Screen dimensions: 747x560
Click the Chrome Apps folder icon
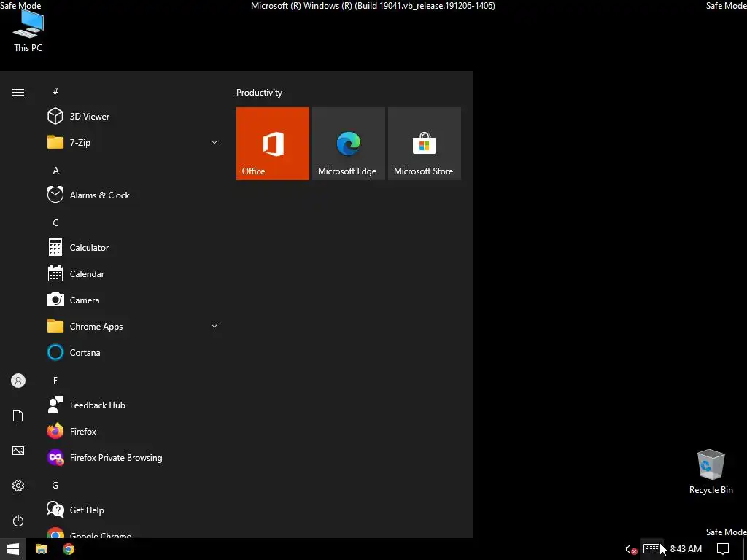pos(55,326)
